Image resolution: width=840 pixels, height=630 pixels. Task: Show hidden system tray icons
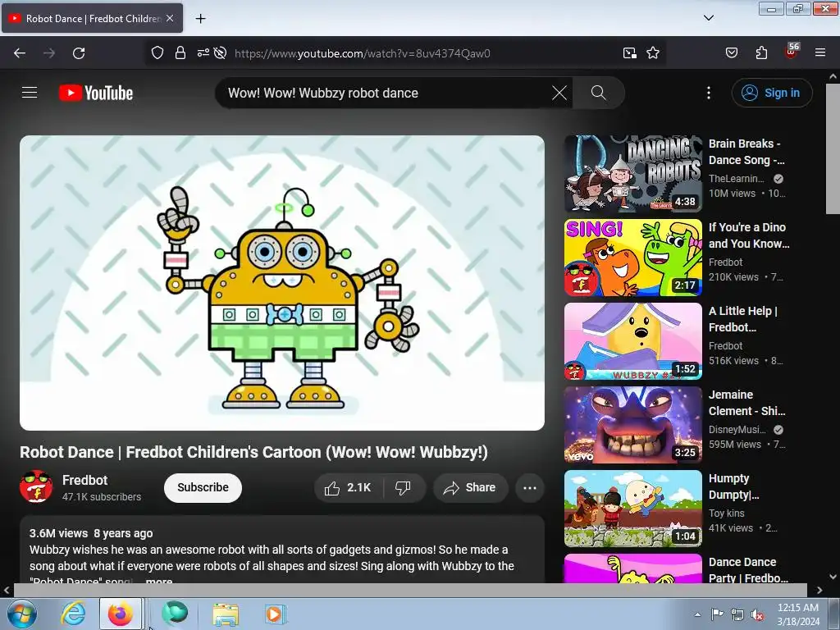697,614
